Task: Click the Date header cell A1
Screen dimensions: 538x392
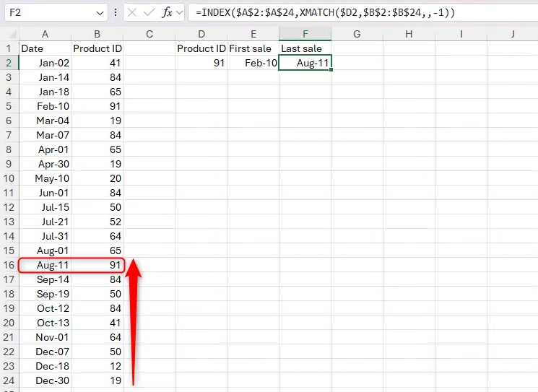Action: click(45, 48)
